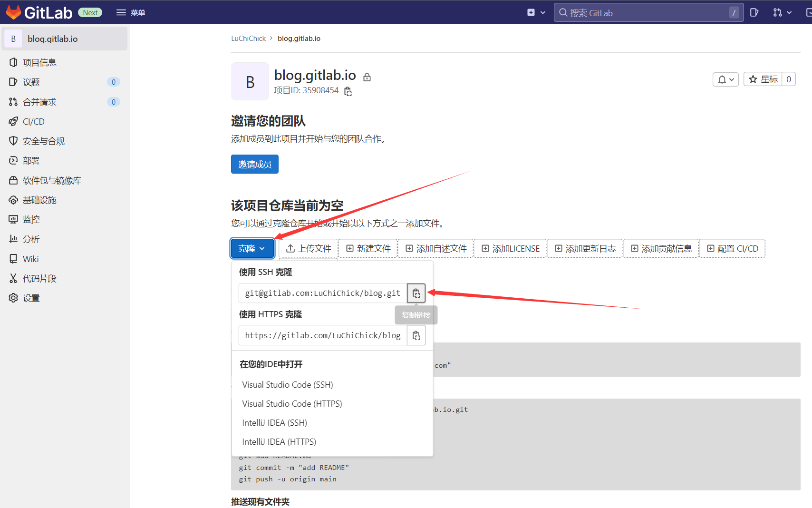Open 分析 in the sidebar
The width and height of the screenshot is (812, 508).
65,239
